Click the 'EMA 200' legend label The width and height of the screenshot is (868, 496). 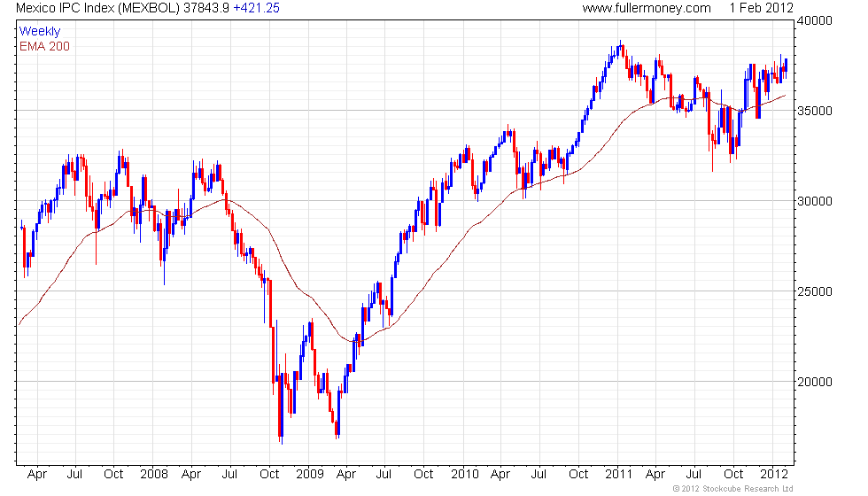(x=45, y=46)
